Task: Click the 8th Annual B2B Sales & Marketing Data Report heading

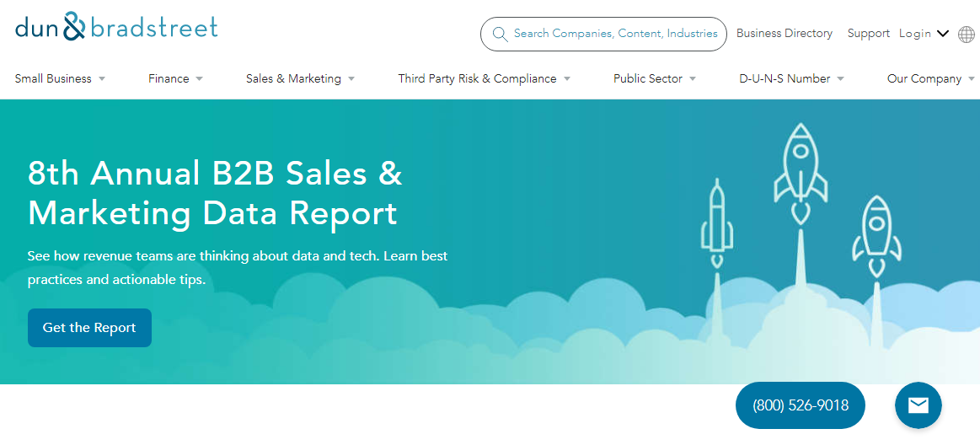Action: [x=216, y=193]
